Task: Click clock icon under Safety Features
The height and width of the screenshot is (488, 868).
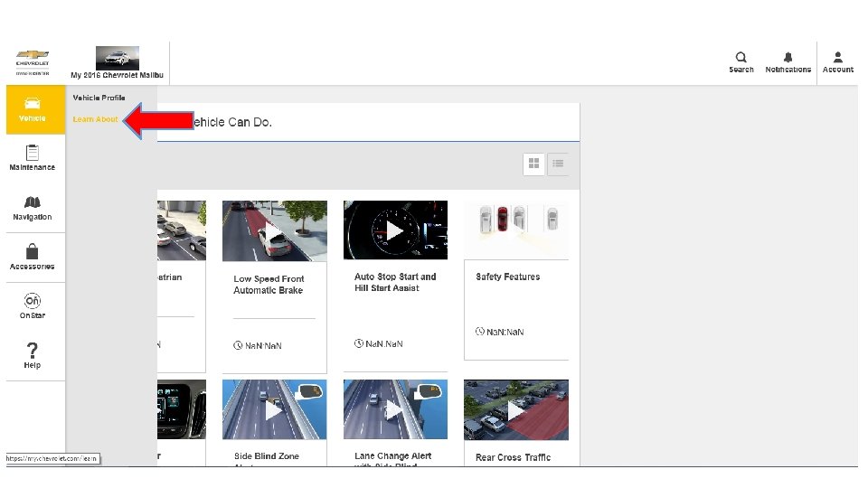Action: point(480,332)
